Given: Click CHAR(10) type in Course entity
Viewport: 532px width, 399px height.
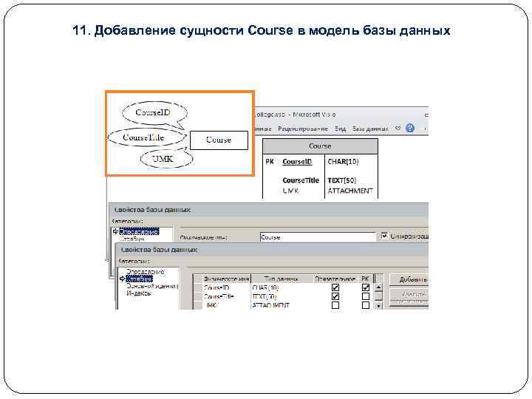Looking at the screenshot, I should coord(343,162).
